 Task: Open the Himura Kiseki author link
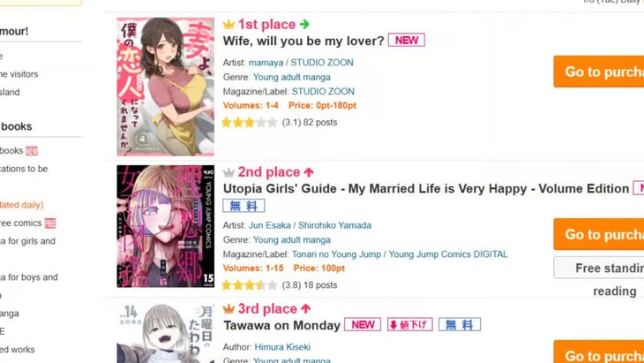coord(282,347)
